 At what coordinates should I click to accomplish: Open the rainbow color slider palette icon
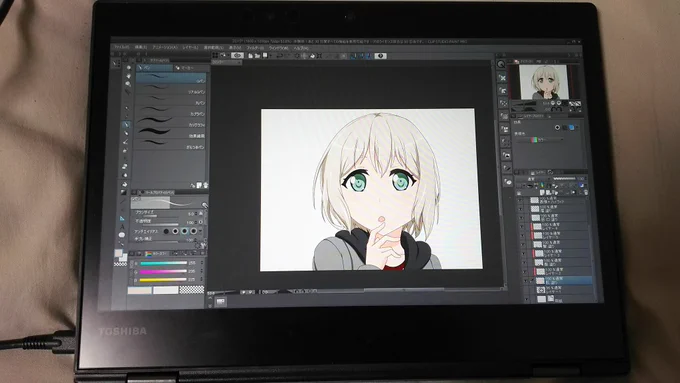(x=148, y=253)
